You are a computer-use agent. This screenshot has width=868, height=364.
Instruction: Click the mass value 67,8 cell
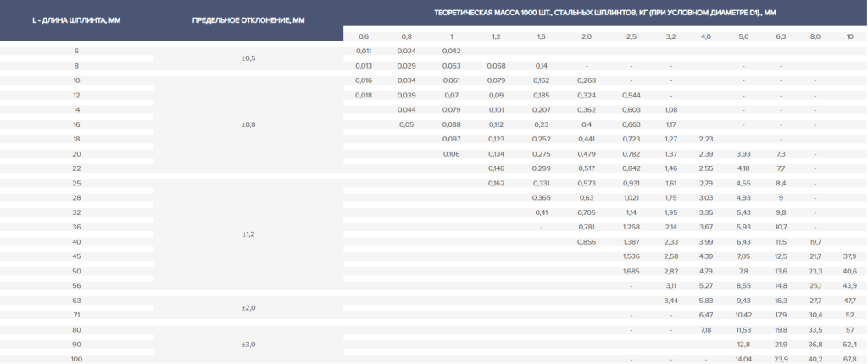point(849,359)
